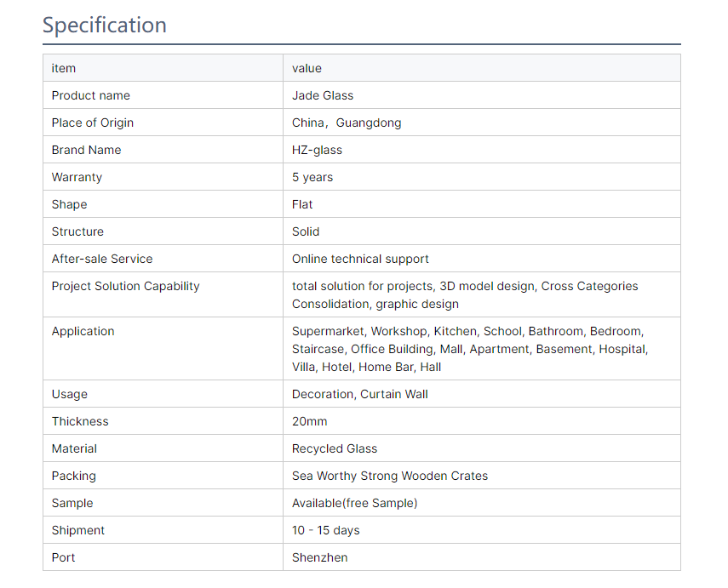Screen dimensions: 728x588
Task: Select Sea Worthy Strong Wooden Crates
Action: [390, 477]
